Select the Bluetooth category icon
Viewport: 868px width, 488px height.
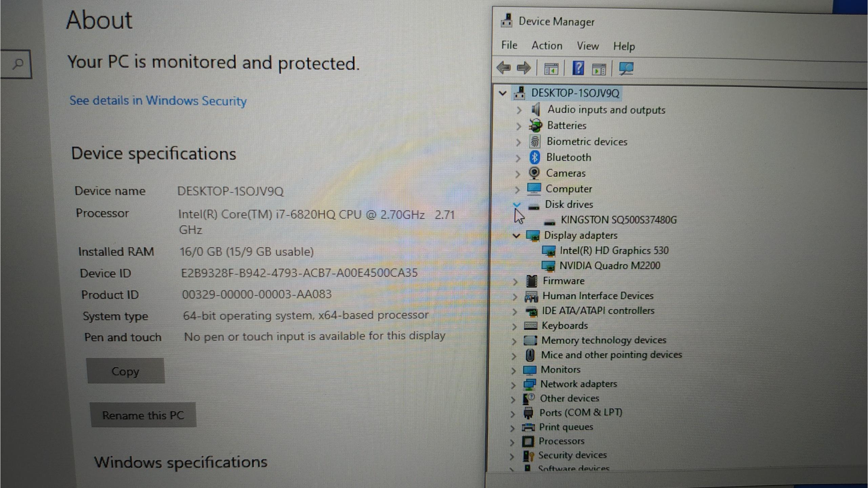coord(535,157)
